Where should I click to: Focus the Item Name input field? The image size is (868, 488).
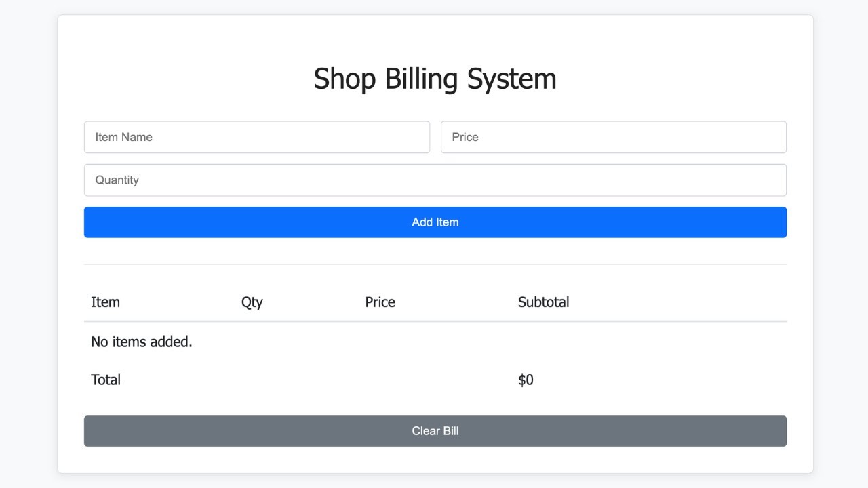256,137
